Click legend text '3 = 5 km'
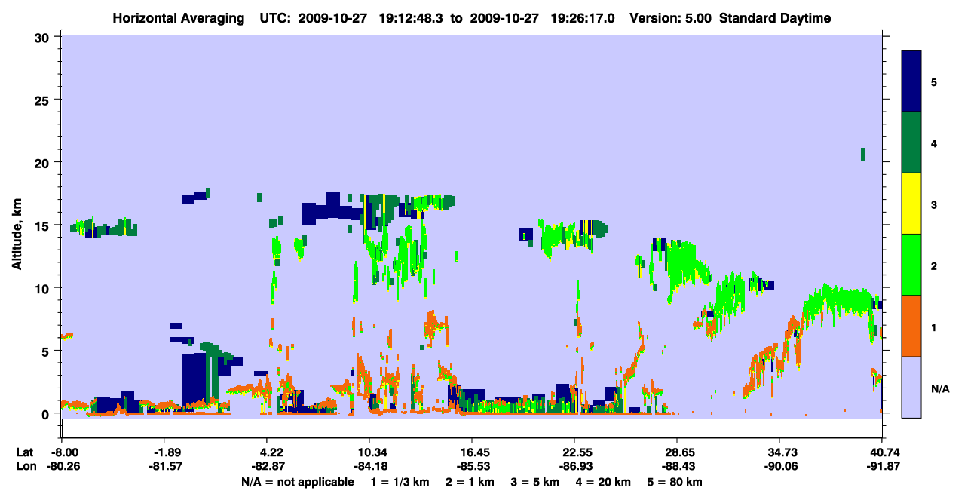This screenshot has height=503, width=980. click(536, 482)
